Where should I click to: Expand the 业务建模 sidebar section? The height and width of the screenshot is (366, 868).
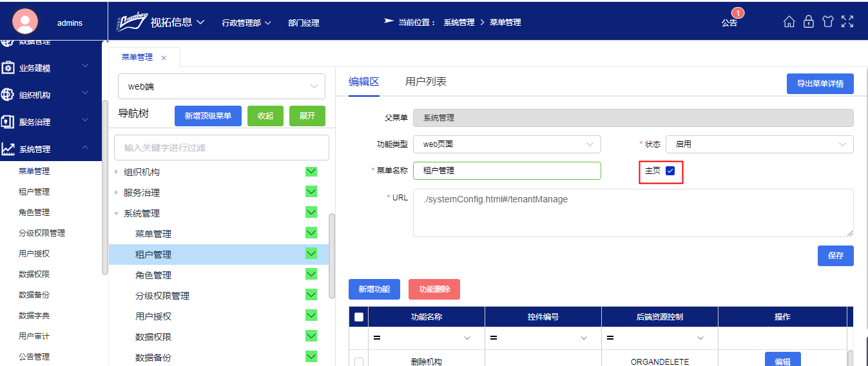(x=85, y=66)
